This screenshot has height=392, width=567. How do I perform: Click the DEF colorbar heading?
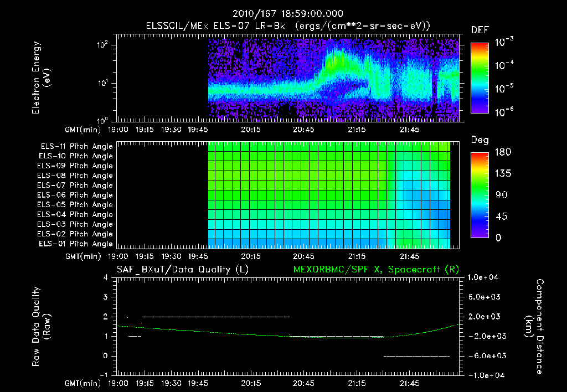480,30
